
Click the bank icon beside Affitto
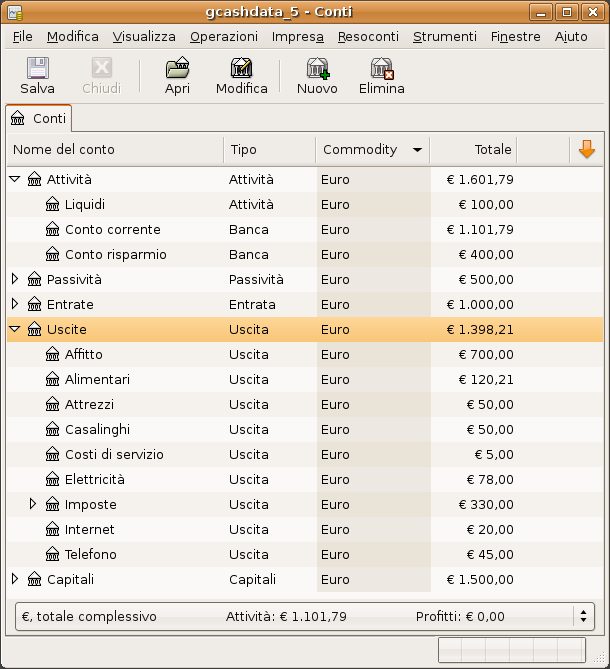pos(52,354)
